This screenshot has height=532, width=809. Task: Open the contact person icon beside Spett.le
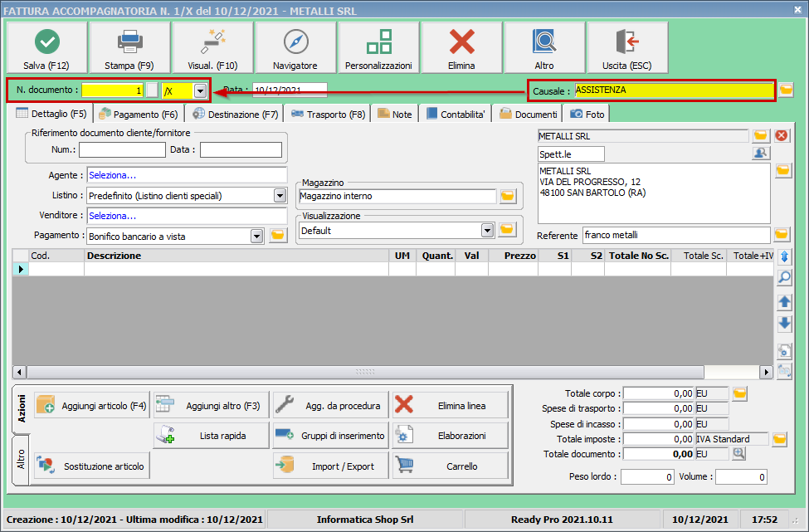761,154
